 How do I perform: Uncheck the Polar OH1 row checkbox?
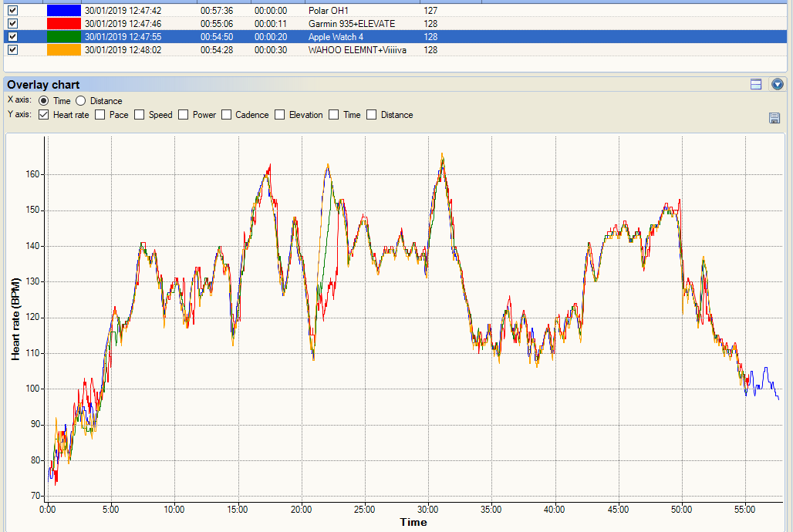pos(12,11)
